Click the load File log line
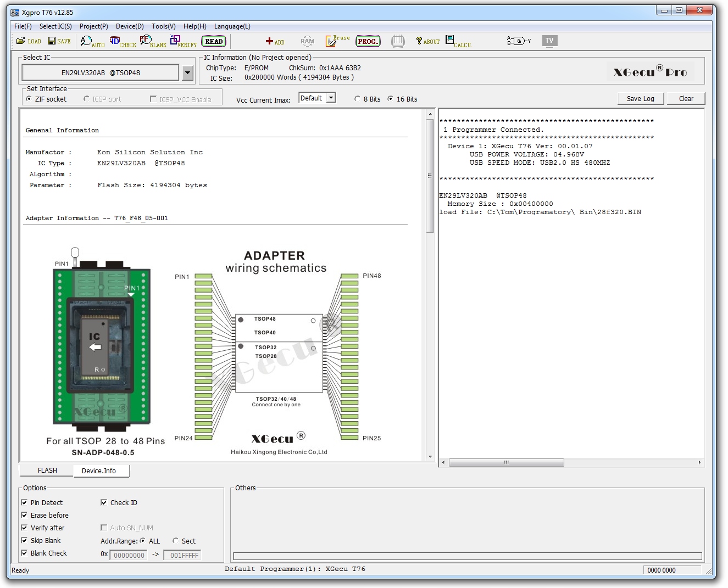This screenshot has height=588, width=728. point(540,212)
